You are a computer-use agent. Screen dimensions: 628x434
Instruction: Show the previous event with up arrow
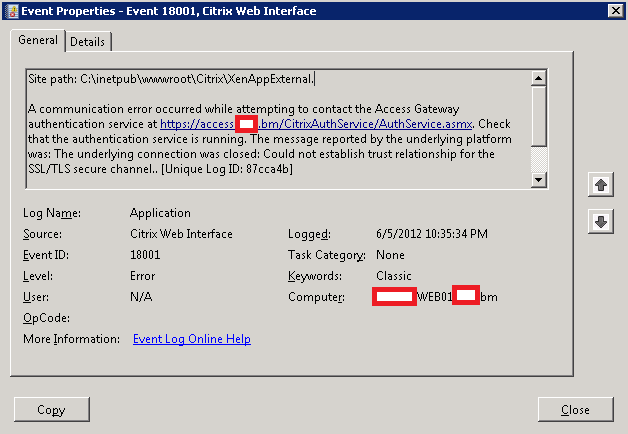600,185
